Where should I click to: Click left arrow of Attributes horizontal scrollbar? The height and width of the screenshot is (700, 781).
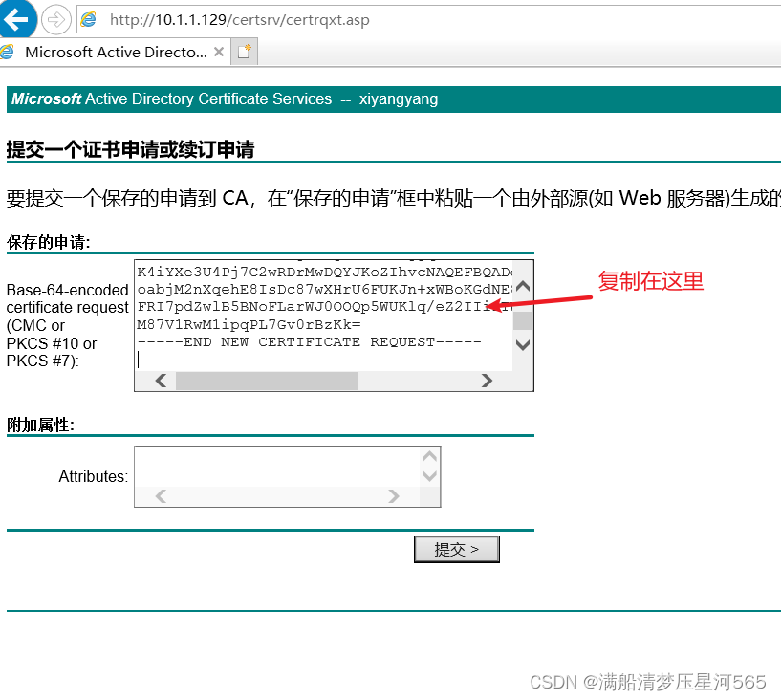click(161, 496)
